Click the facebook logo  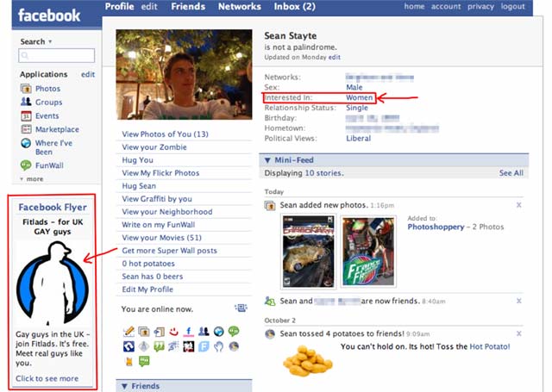tap(49, 16)
